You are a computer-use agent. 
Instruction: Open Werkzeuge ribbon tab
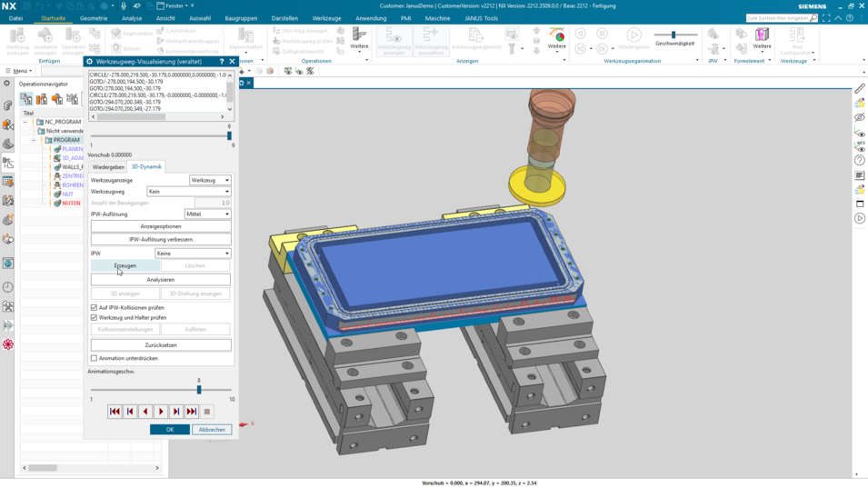(x=326, y=18)
